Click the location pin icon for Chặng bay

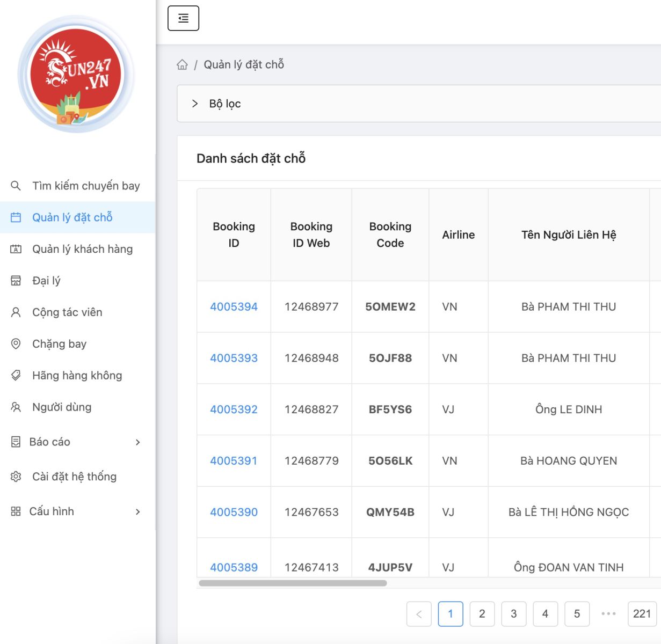pos(16,344)
